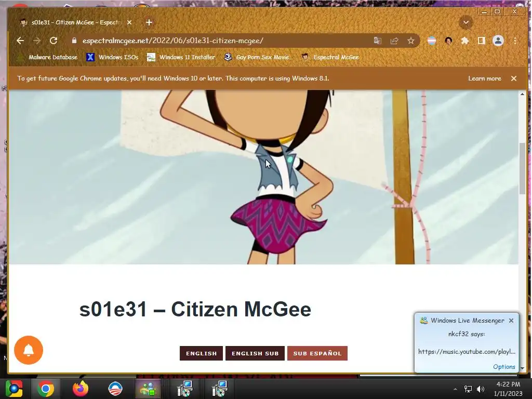This screenshot has width=532, height=399.
Task: Click the scrollbar down arrow
Action: pos(522,368)
